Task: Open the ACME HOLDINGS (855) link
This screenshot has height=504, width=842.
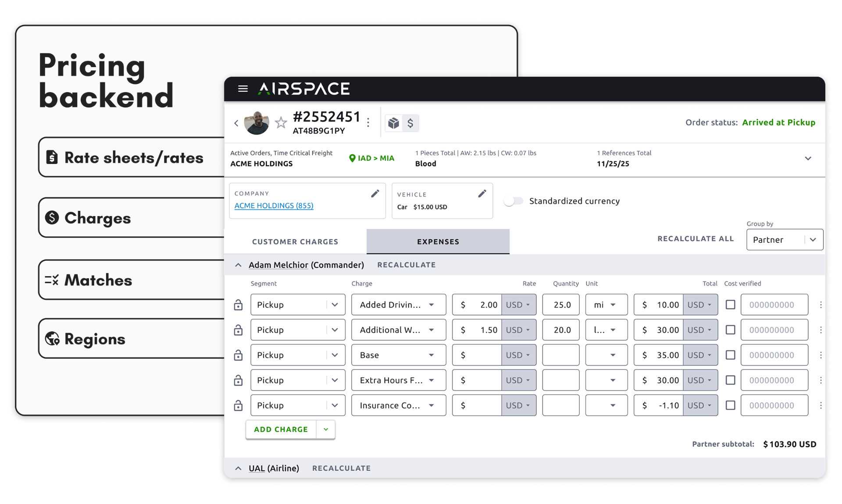Action: tap(274, 206)
